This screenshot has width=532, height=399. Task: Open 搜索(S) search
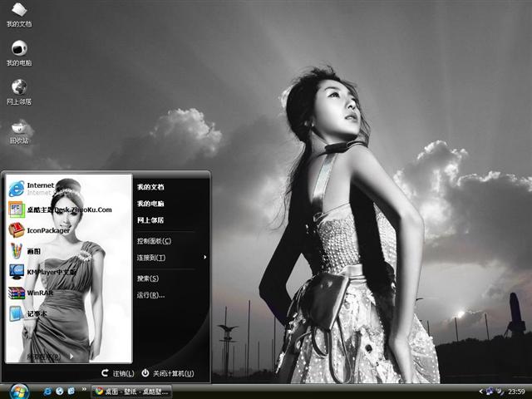148,278
